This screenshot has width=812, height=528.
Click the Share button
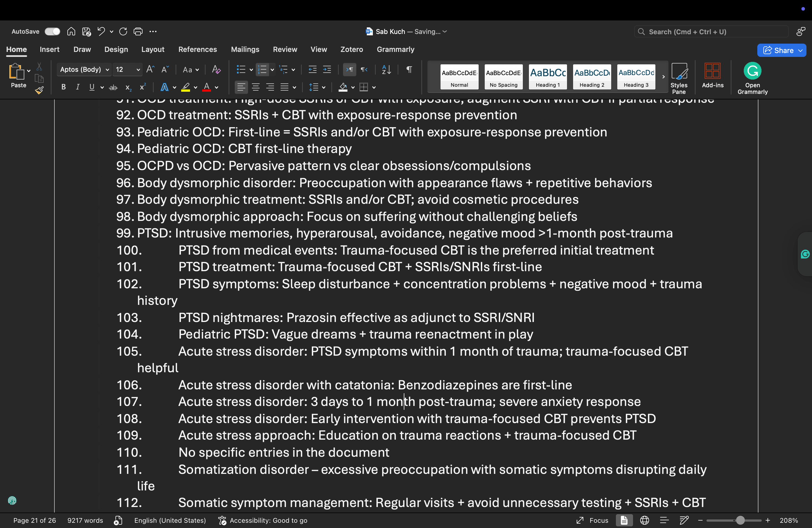pos(781,51)
